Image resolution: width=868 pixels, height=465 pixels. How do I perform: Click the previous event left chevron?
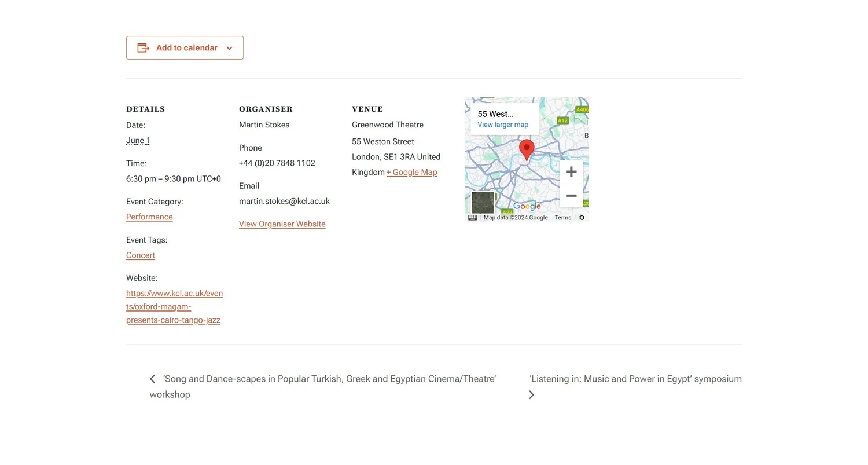click(153, 379)
